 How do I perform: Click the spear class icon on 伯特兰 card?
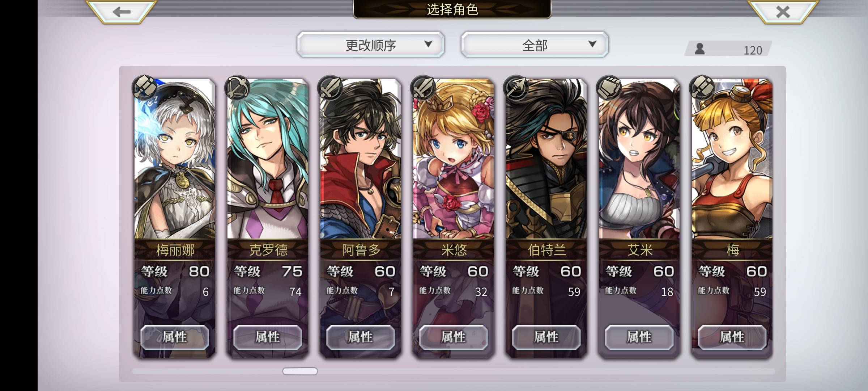click(x=516, y=88)
